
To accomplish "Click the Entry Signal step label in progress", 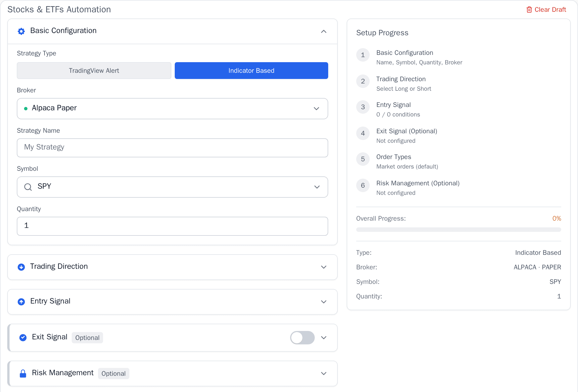I will pyautogui.click(x=393, y=105).
